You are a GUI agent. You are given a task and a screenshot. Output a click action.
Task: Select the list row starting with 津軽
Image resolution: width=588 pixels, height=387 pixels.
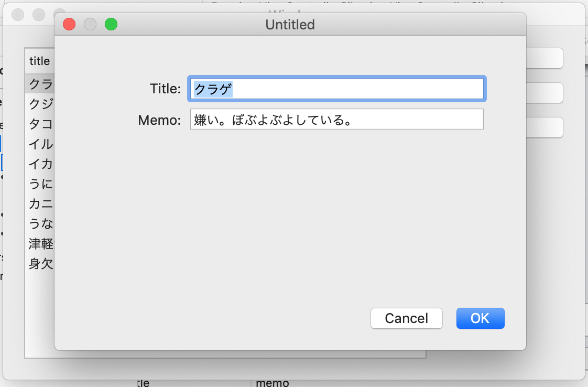tap(40, 243)
